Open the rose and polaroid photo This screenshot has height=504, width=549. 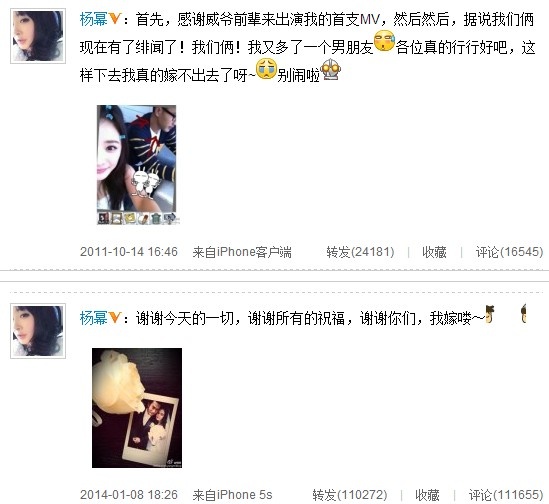pos(137,408)
